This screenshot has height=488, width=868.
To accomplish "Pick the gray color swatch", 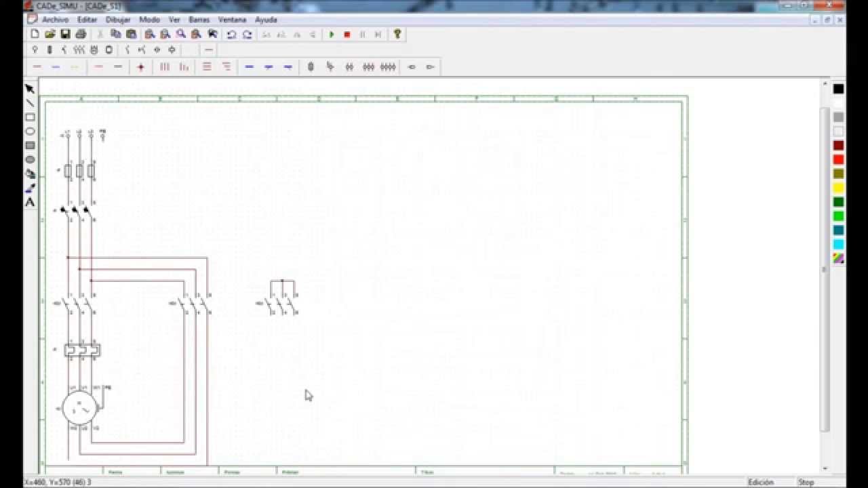I will [x=839, y=117].
